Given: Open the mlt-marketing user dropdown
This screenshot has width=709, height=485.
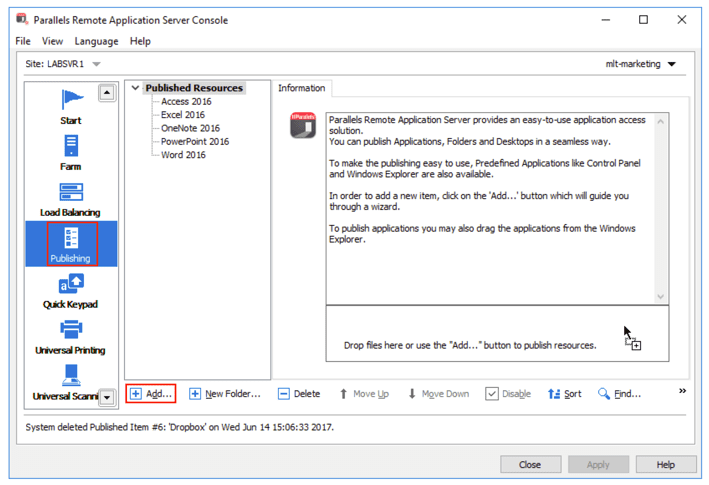Looking at the screenshot, I should click(x=672, y=64).
